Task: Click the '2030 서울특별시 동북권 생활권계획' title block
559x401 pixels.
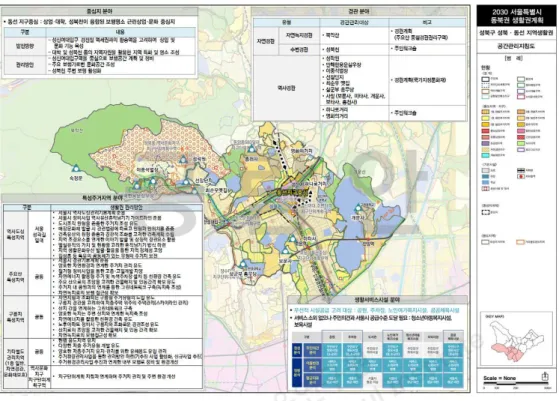Action: click(x=517, y=16)
